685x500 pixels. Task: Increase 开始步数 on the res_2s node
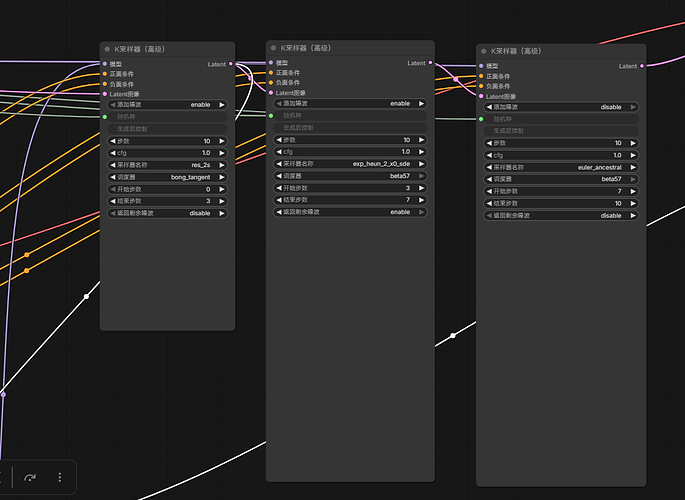(x=222, y=189)
